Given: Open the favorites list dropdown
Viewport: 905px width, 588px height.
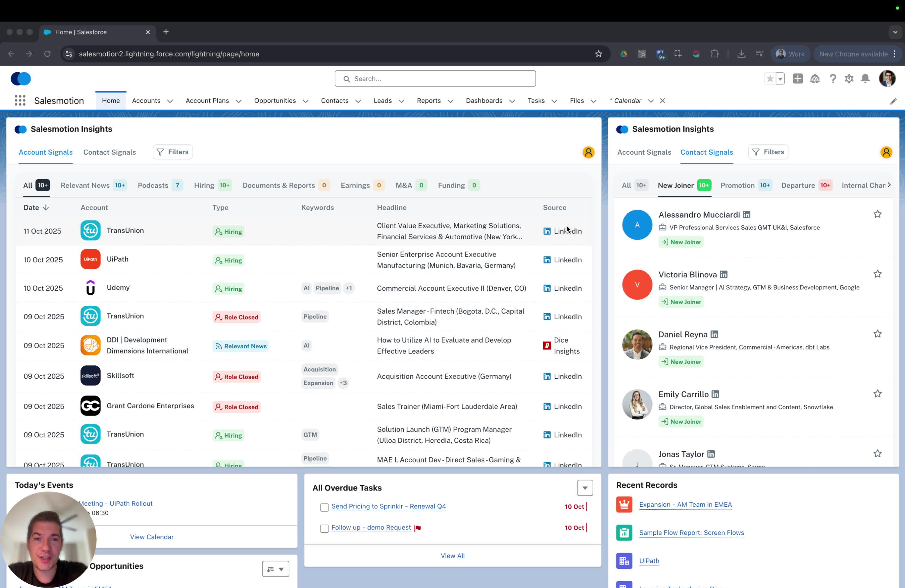Looking at the screenshot, I should point(780,79).
